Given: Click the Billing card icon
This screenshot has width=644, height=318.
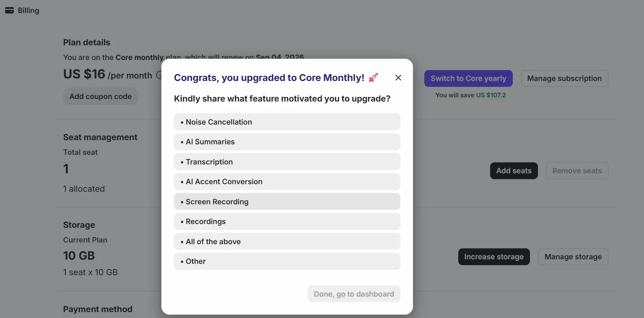Looking at the screenshot, I should (9, 10).
